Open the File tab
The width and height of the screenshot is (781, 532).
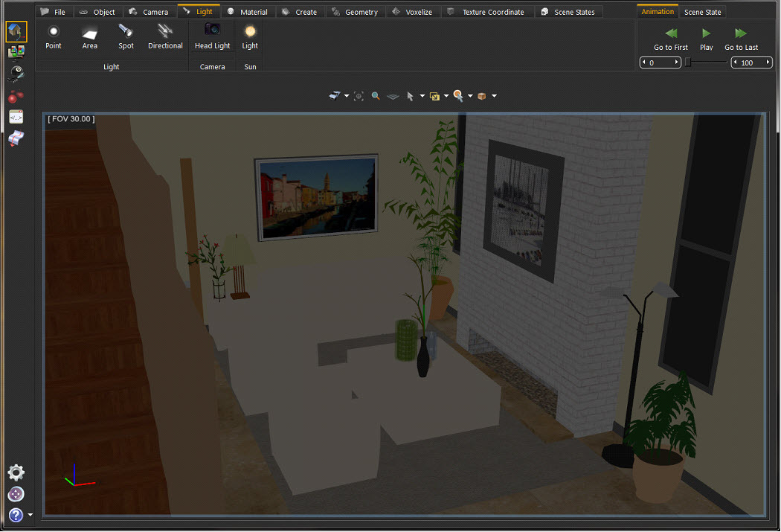point(54,11)
